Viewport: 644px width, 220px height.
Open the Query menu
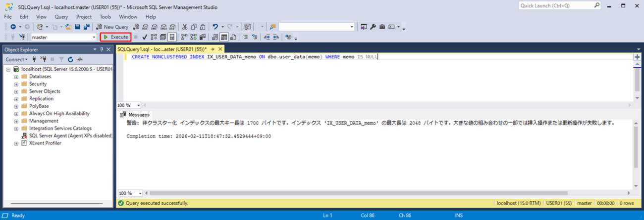click(x=61, y=17)
